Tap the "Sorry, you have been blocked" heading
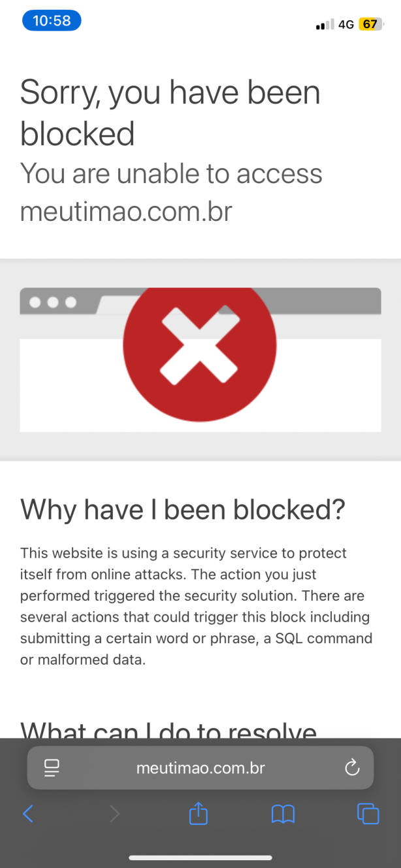The width and height of the screenshot is (401, 868). click(170, 112)
